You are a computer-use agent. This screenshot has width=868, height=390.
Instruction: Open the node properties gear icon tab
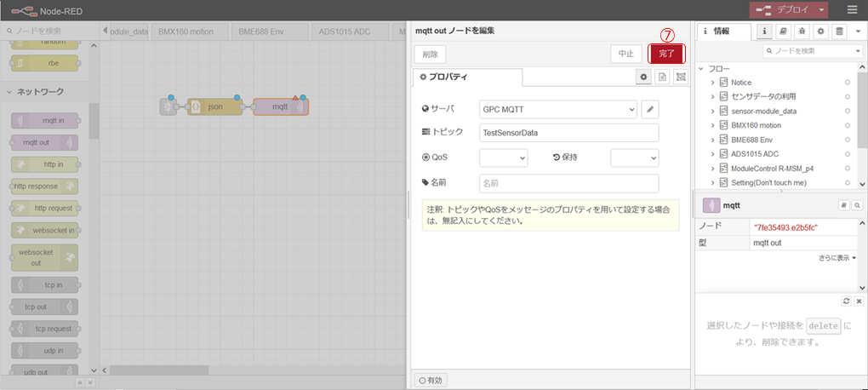tap(646, 77)
